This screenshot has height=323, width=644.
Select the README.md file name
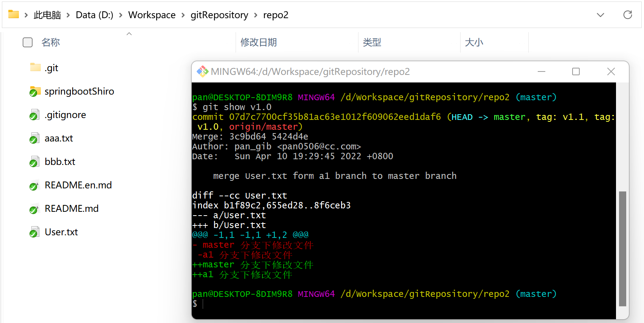pos(71,209)
